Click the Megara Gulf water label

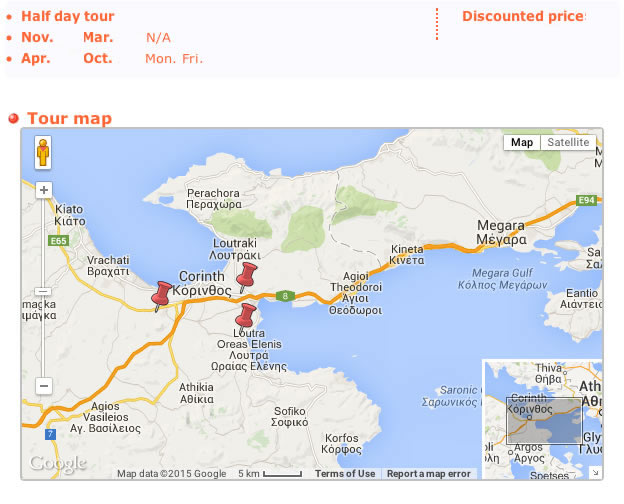(502, 279)
